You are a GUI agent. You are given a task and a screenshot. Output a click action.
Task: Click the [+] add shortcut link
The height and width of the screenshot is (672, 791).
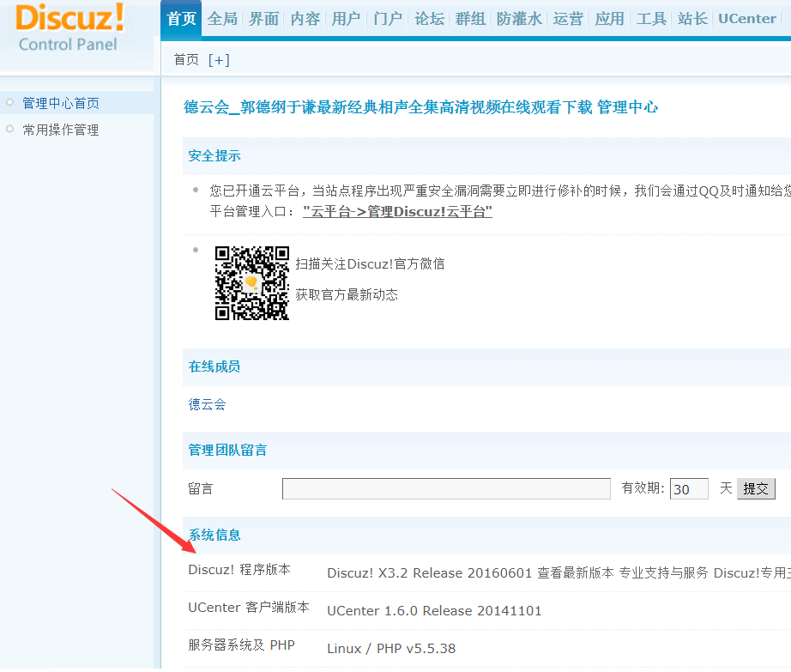tap(219, 59)
